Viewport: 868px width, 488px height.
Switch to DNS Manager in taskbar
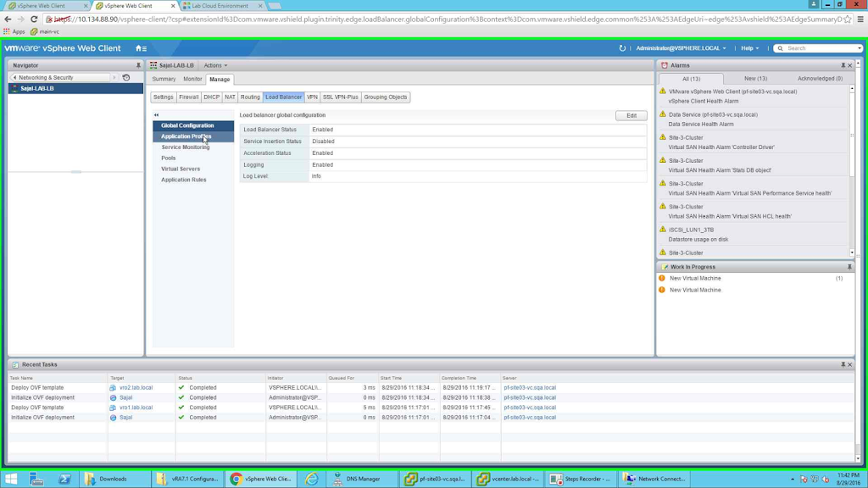(361, 480)
